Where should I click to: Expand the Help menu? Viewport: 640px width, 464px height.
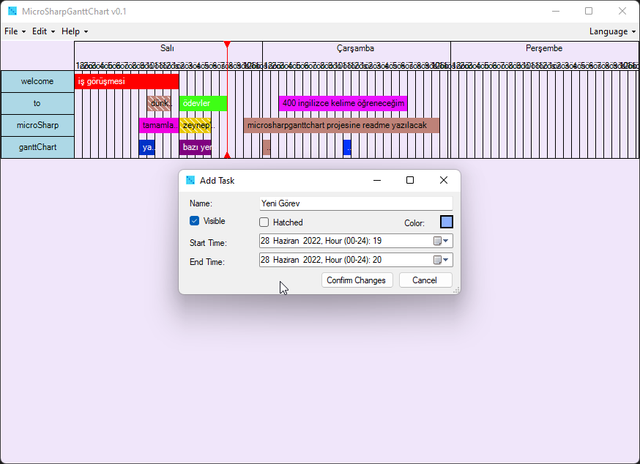tap(74, 32)
